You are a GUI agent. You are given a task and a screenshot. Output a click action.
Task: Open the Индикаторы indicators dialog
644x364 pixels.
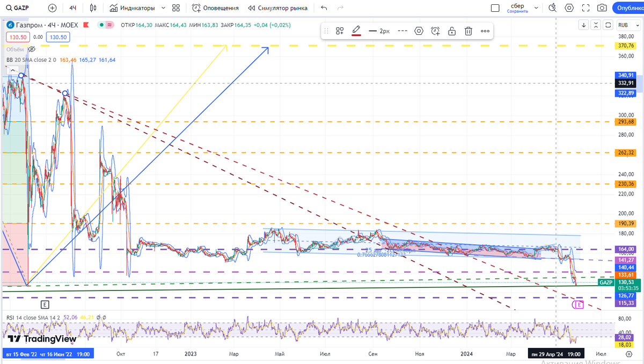[x=132, y=8]
